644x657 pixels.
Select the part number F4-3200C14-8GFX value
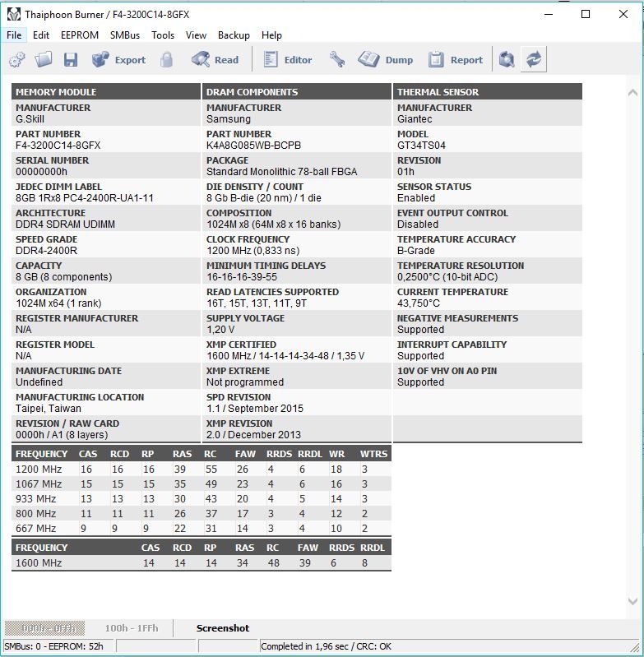58,146
